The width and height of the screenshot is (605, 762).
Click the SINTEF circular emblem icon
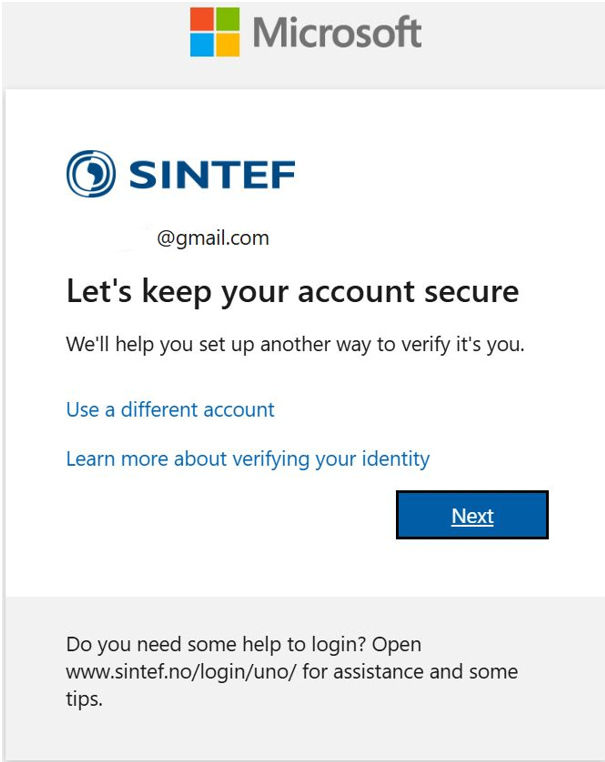pos(91,173)
